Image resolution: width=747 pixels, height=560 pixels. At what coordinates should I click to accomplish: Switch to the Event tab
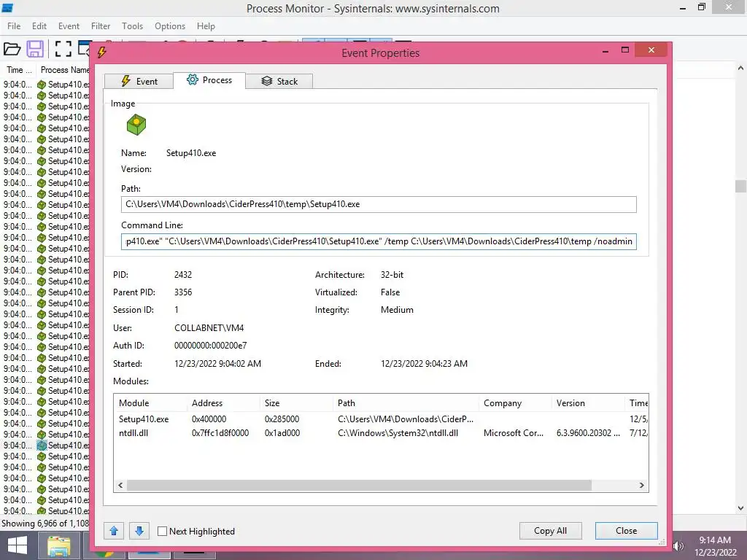139,81
